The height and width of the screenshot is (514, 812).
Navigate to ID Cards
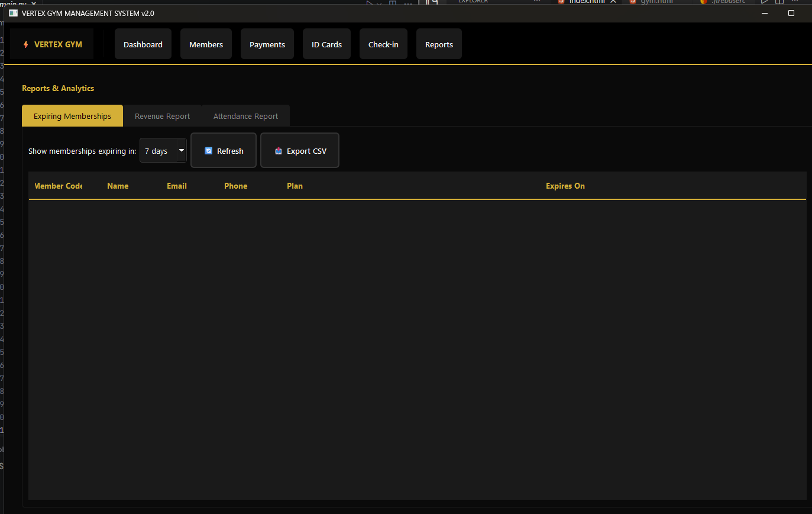click(326, 44)
